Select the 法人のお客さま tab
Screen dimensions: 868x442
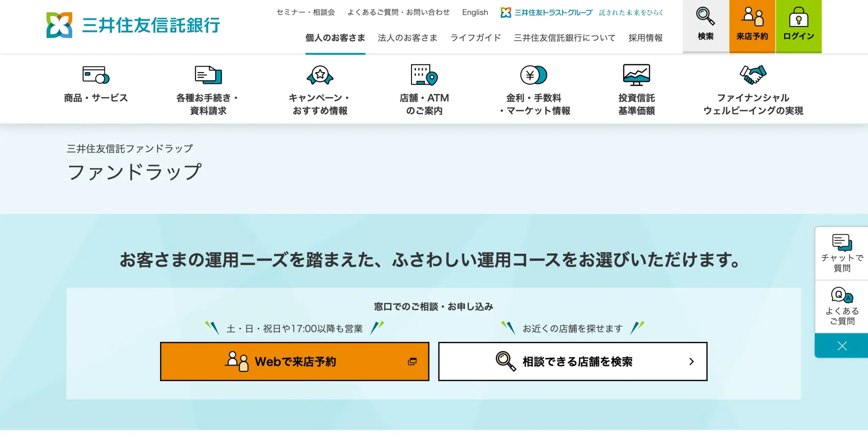tap(408, 38)
